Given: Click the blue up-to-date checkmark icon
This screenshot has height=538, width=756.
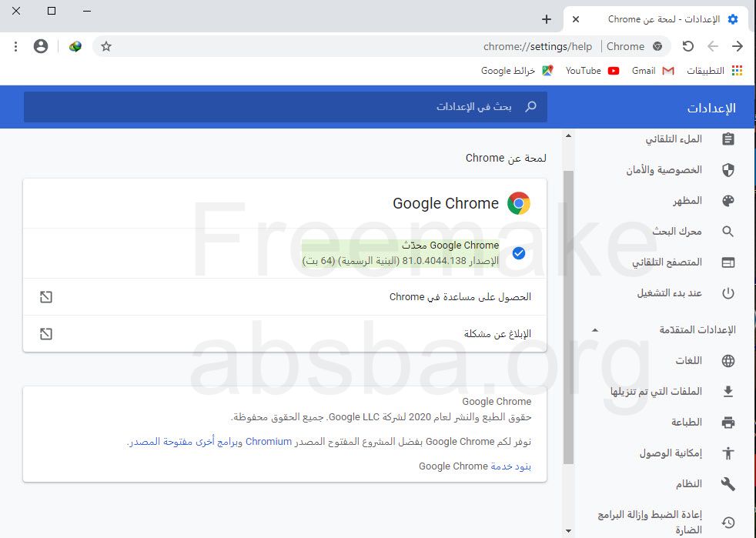Looking at the screenshot, I should pos(519,253).
